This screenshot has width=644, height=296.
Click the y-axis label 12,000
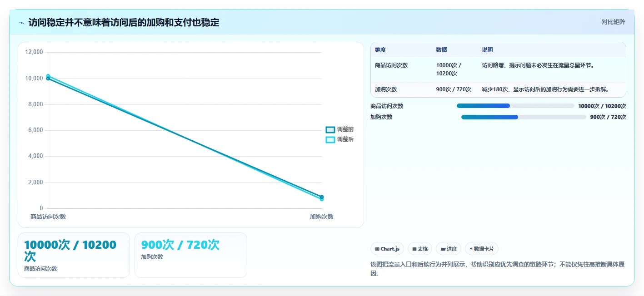[x=34, y=52]
